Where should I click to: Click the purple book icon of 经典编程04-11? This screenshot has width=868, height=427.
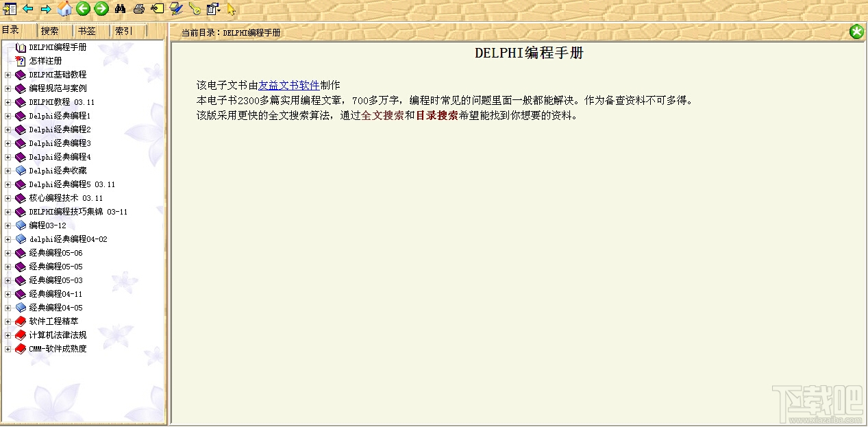21,294
